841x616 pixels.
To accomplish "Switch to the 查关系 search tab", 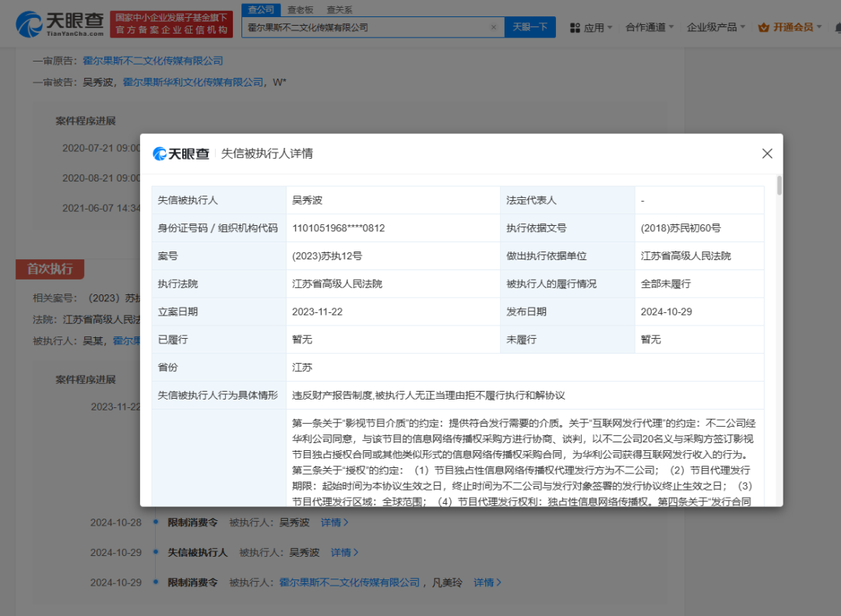I will (x=340, y=9).
